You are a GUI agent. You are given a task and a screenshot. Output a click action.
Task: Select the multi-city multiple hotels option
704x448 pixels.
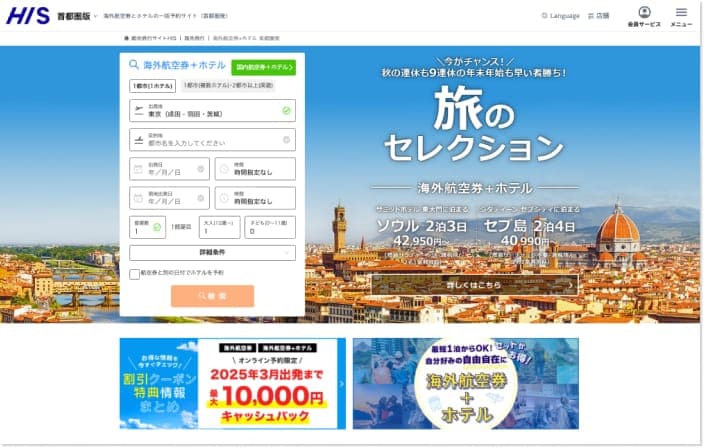(x=228, y=85)
